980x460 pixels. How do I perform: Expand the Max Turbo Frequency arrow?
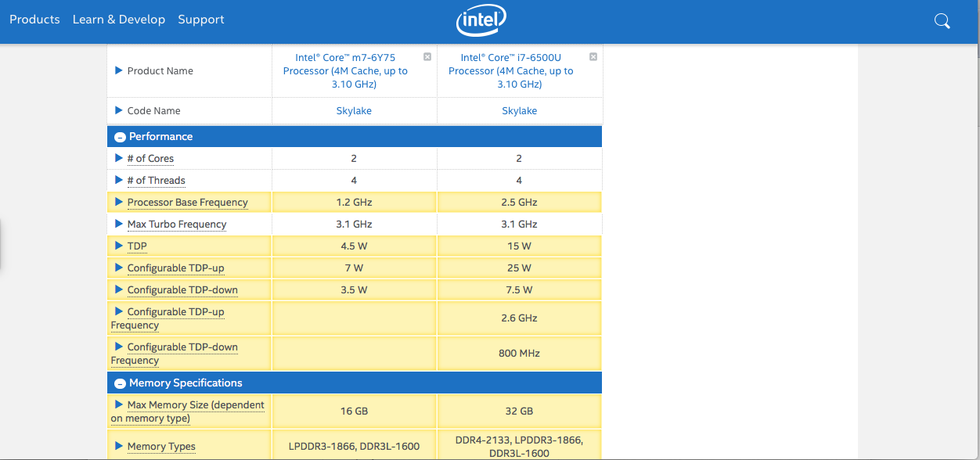pos(119,224)
